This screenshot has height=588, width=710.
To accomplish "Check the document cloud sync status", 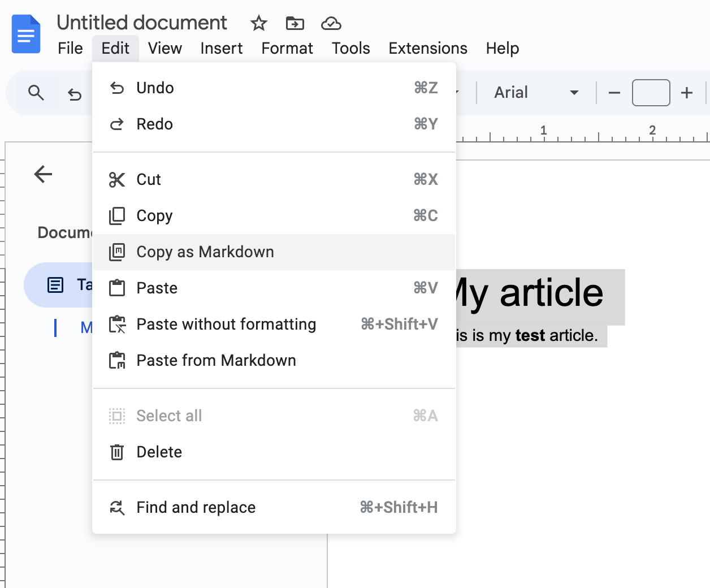I will point(331,23).
